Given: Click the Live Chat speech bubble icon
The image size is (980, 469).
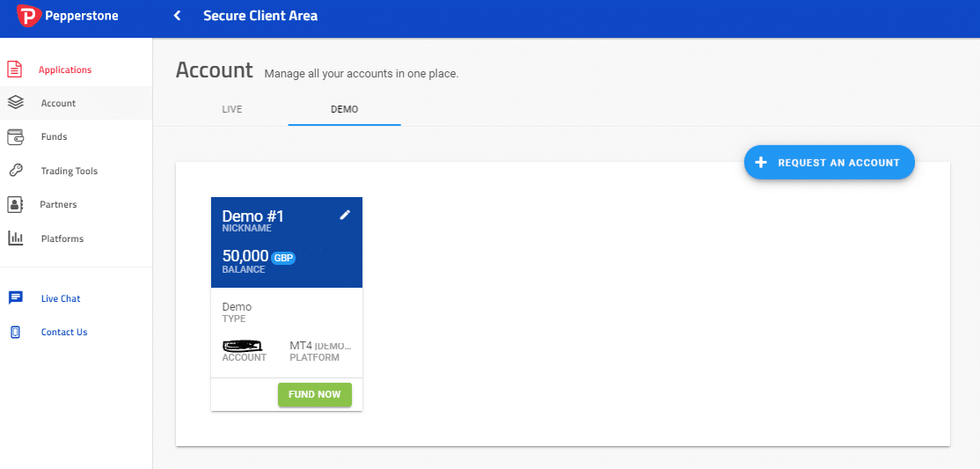Looking at the screenshot, I should pos(16,298).
